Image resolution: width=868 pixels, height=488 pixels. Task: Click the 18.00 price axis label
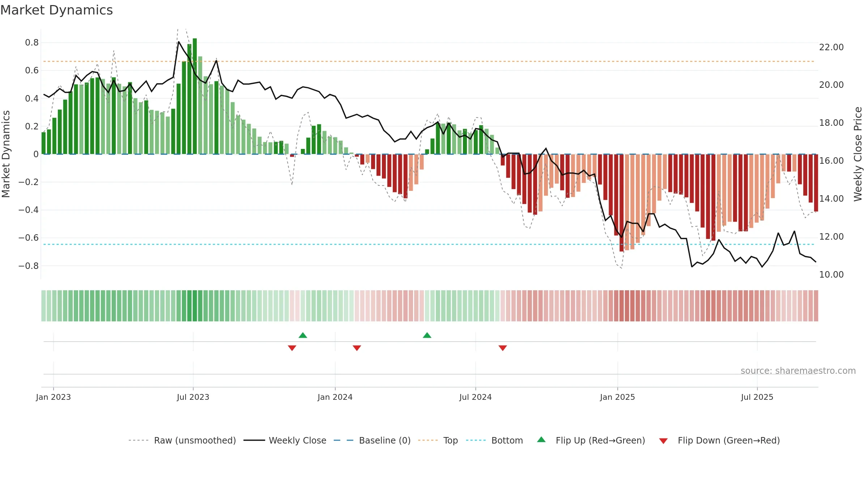coord(831,123)
